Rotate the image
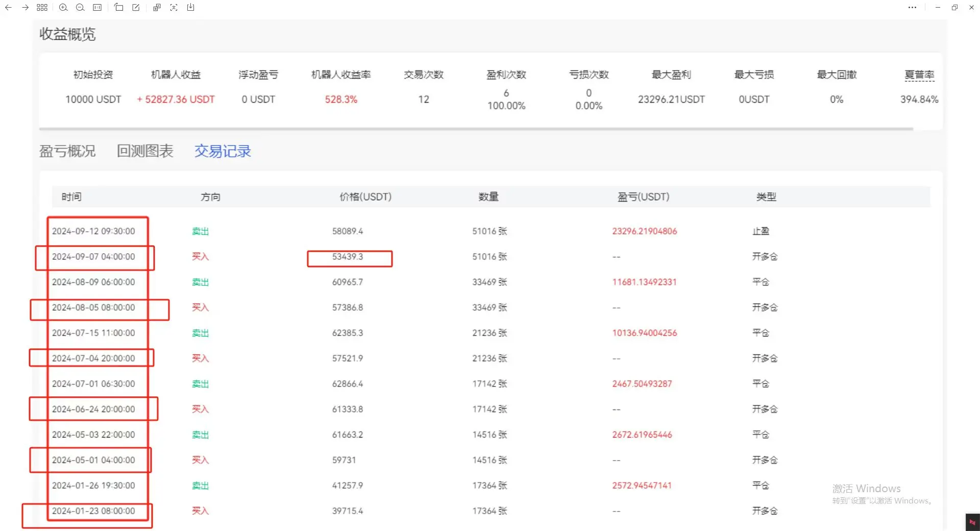The image size is (980, 531). point(119,8)
